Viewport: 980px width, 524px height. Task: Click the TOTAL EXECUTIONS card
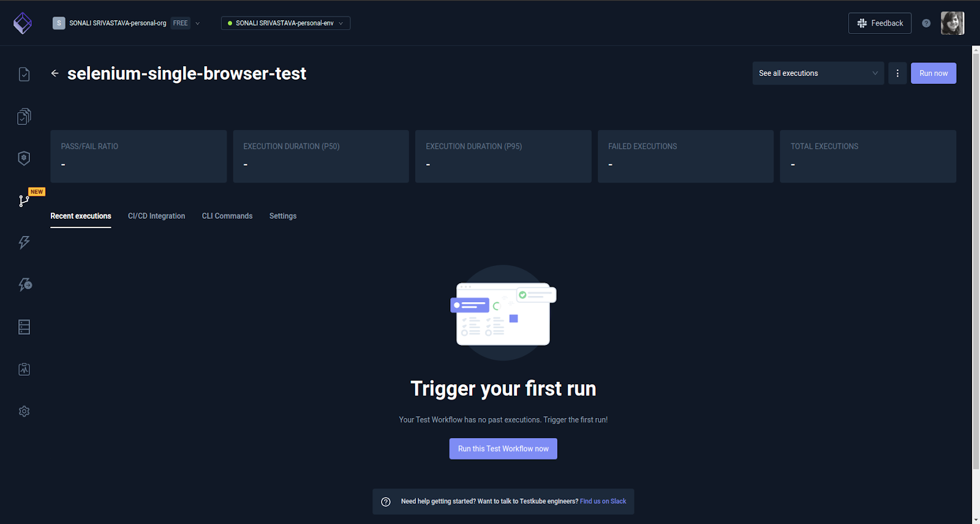pyautogui.click(x=868, y=156)
